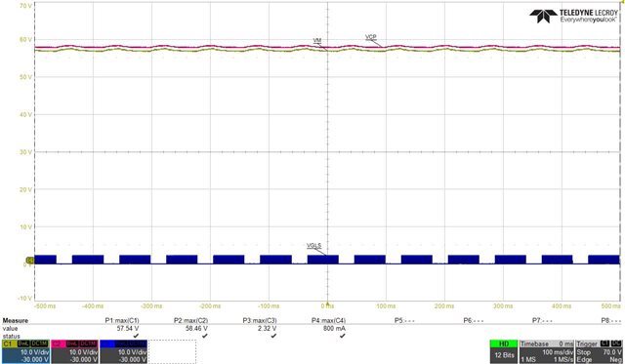
Task: Select the empty P5 measurement slot
Action: 404,321
